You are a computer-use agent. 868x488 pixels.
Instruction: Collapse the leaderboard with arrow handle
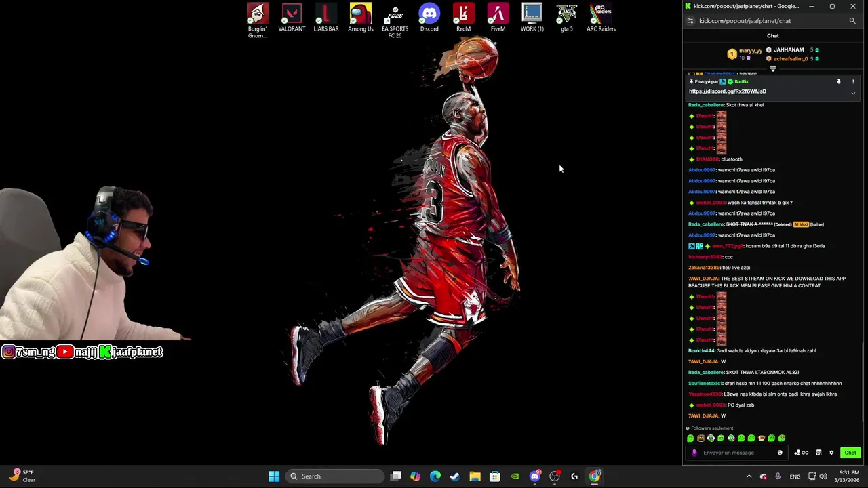pyautogui.click(x=773, y=69)
